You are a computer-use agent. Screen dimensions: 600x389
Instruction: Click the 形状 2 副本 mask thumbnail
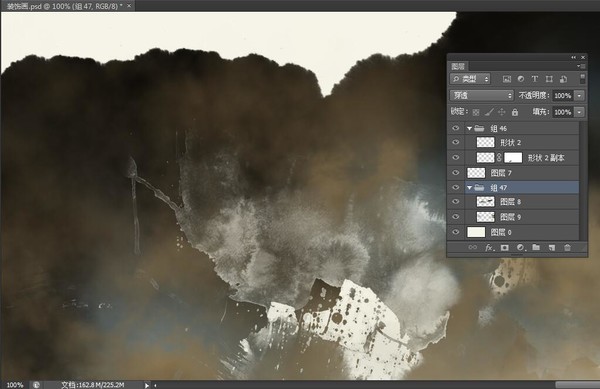(513, 158)
